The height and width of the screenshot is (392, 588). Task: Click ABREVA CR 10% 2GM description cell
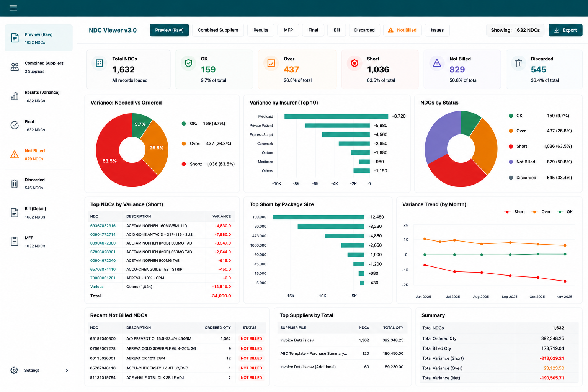coord(145,358)
